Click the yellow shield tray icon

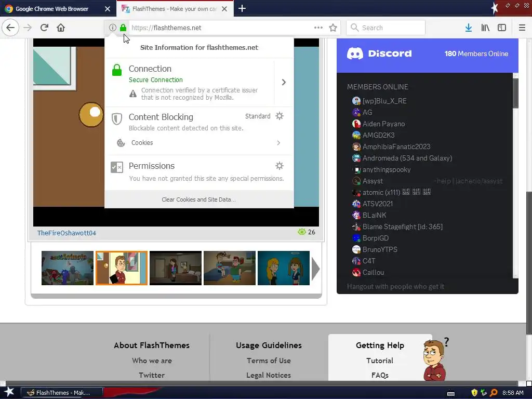point(474,393)
